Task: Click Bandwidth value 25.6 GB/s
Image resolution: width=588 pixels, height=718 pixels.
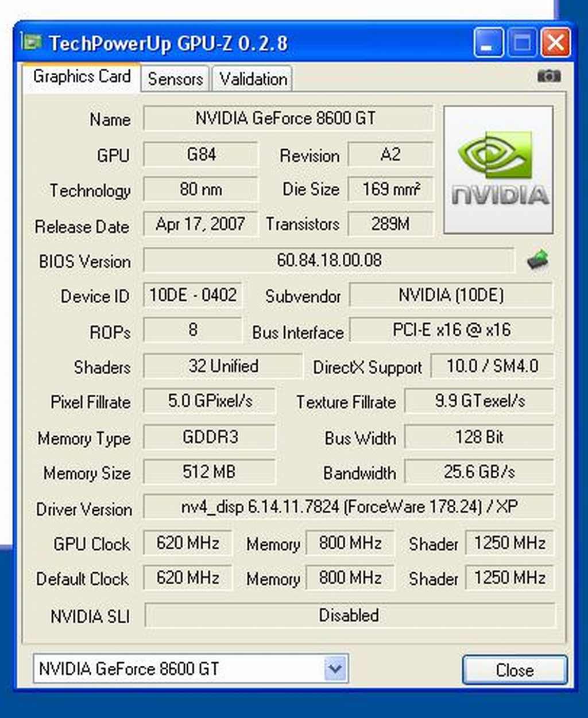Action: 479,472
